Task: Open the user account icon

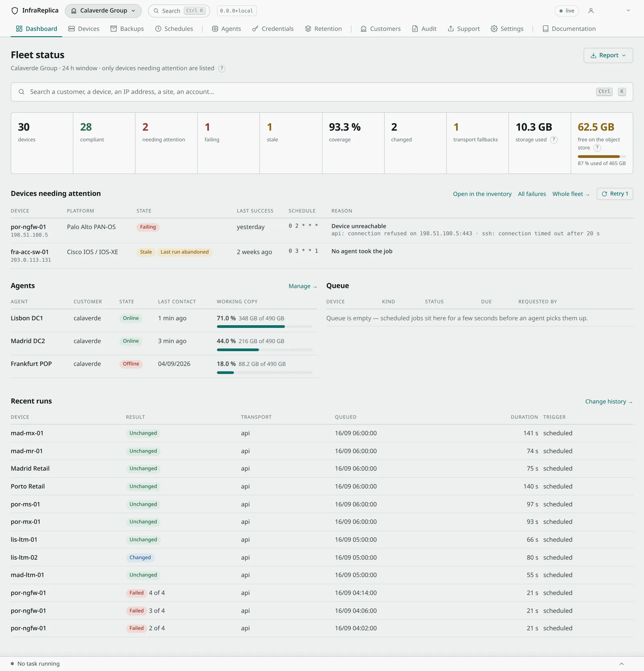Action: click(591, 11)
